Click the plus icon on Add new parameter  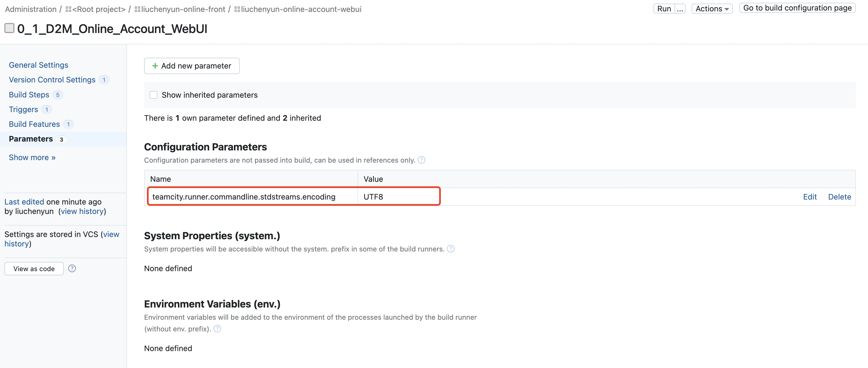click(155, 66)
